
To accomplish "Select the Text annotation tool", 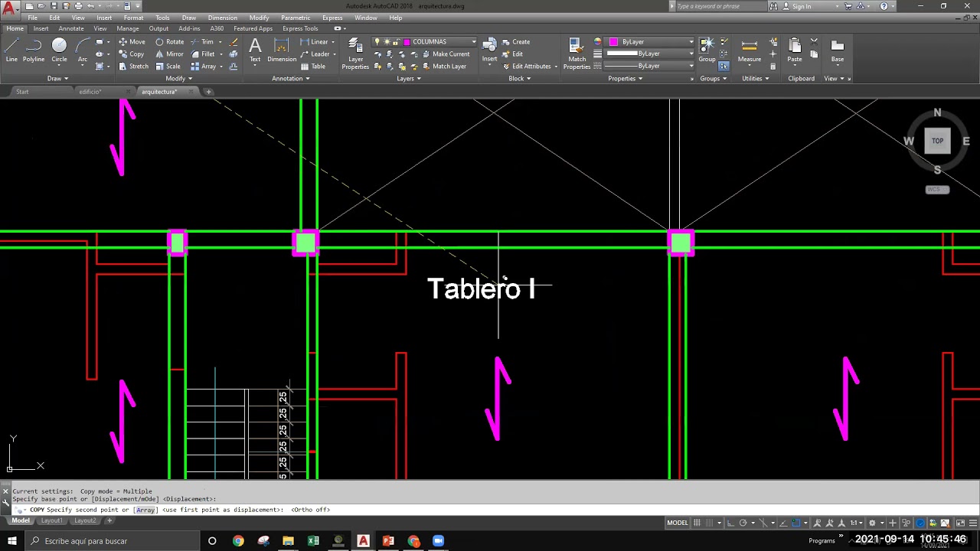I will (x=255, y=51).
